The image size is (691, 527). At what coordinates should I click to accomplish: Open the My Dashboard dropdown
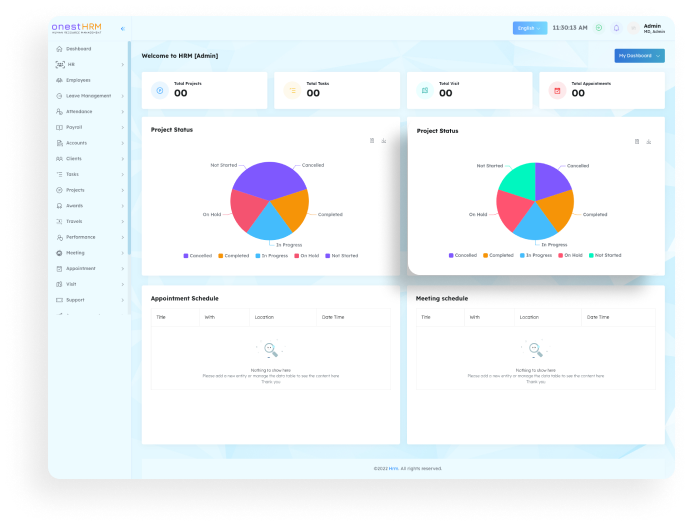(x=640, y=56)
